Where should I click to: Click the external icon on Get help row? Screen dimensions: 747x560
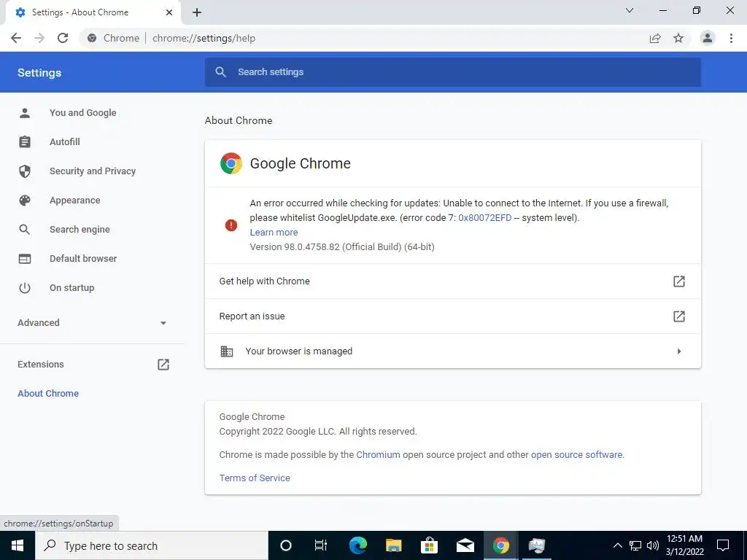coord(679,281)
